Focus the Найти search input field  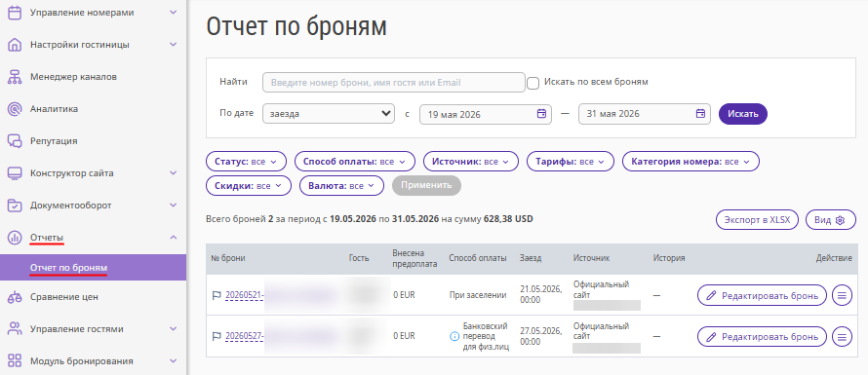(x=394, y=83)
